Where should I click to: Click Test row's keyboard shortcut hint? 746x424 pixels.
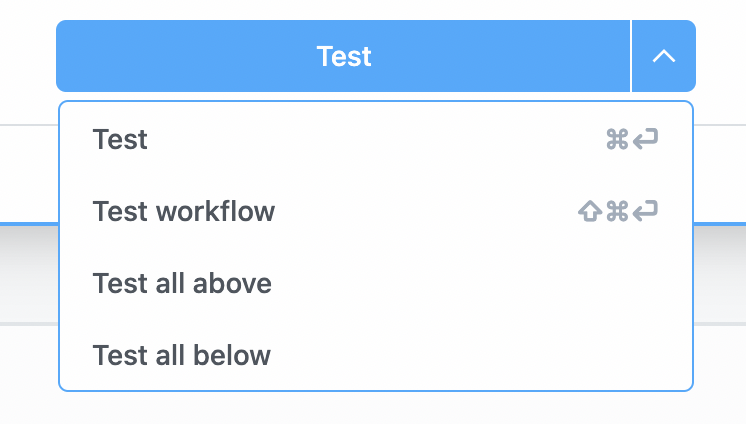pyautogui.click(x=632, y=140)
